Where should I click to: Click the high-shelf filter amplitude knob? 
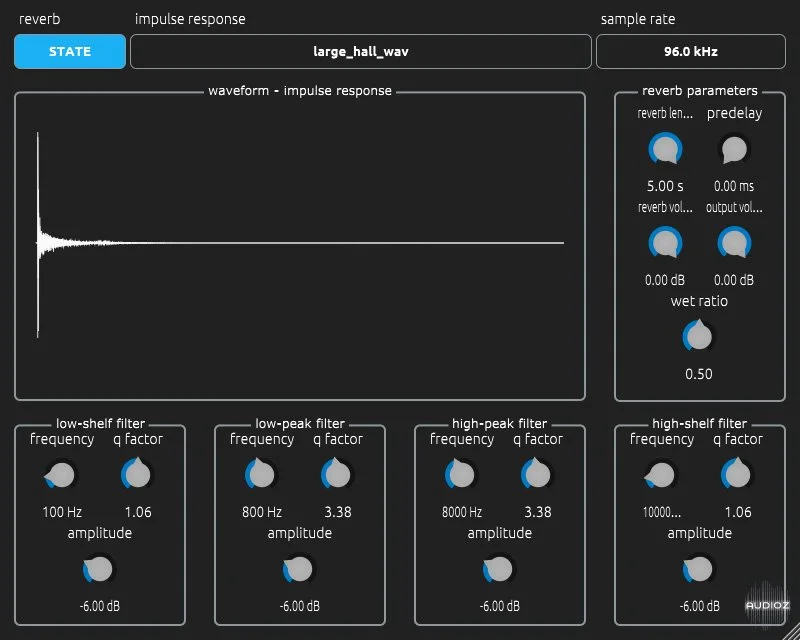click(699, 569)
